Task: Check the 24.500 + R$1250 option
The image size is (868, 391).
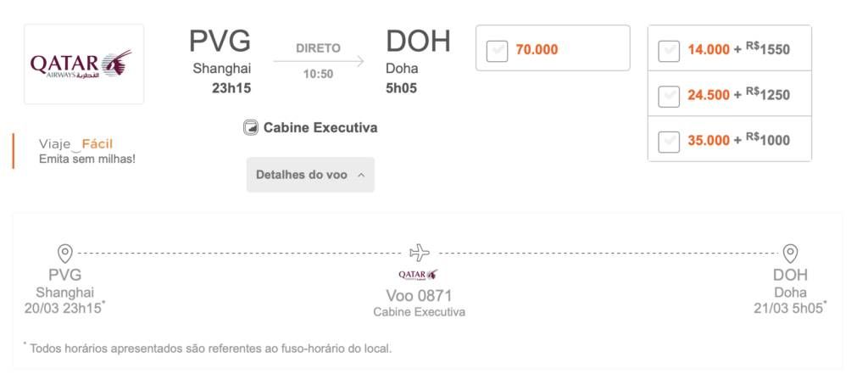Action: click(669, 97)
